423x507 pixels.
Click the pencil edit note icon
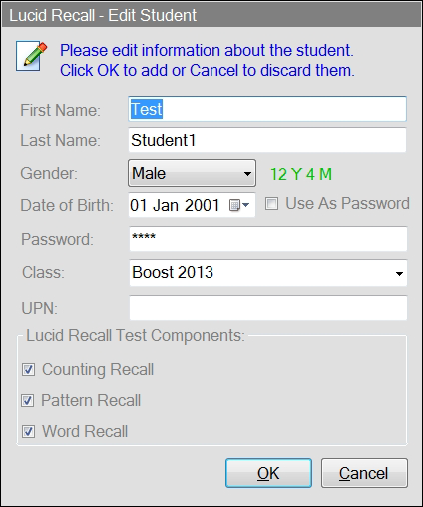point(32,56)
